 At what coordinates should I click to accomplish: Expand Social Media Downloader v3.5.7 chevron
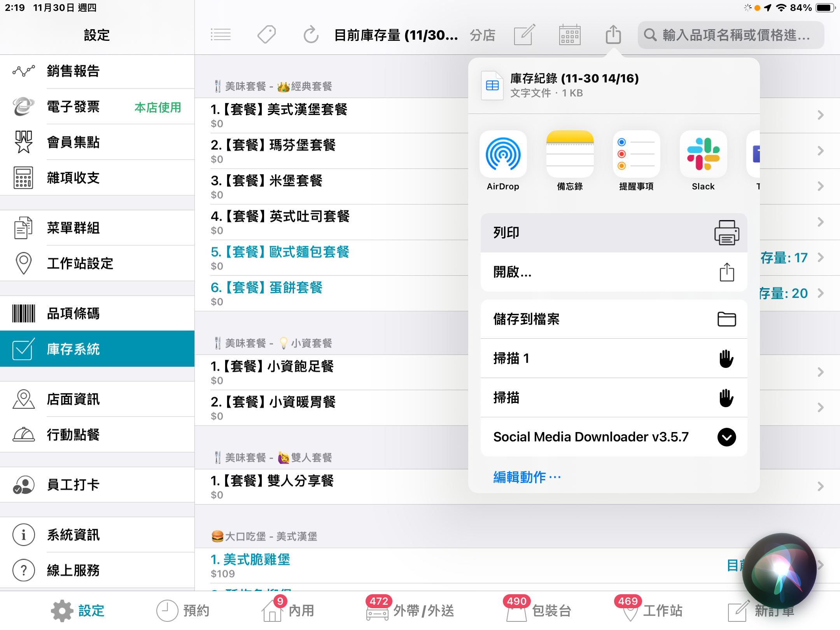[726, 437]
